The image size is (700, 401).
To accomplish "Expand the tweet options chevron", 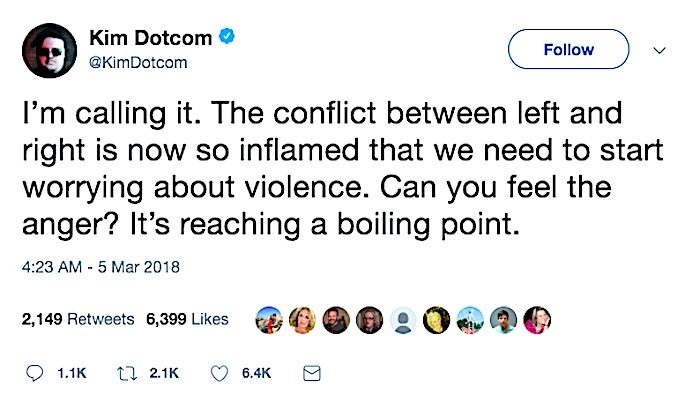I will [x=659, y=50].
